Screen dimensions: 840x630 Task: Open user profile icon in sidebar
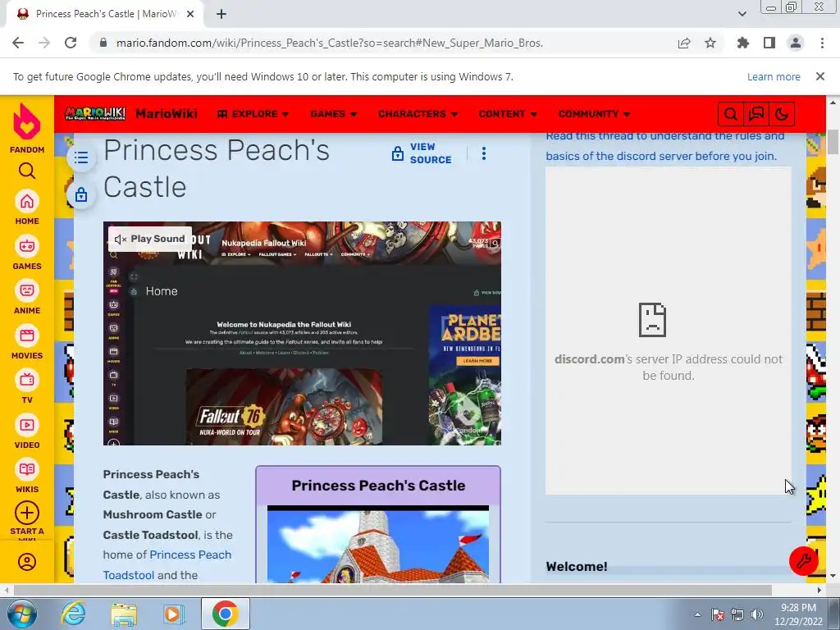pyautogui.click(x=27, y=561)
